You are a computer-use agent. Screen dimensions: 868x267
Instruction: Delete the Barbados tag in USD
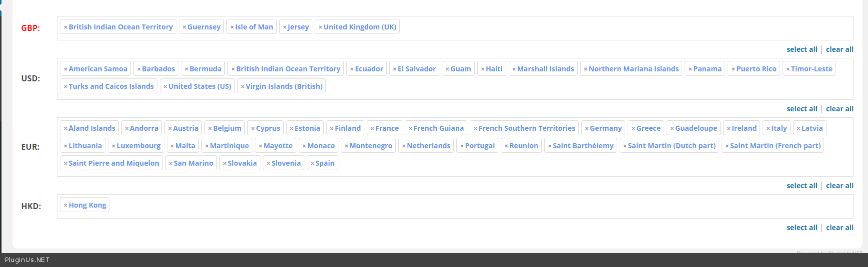click(x=139, y=69)
